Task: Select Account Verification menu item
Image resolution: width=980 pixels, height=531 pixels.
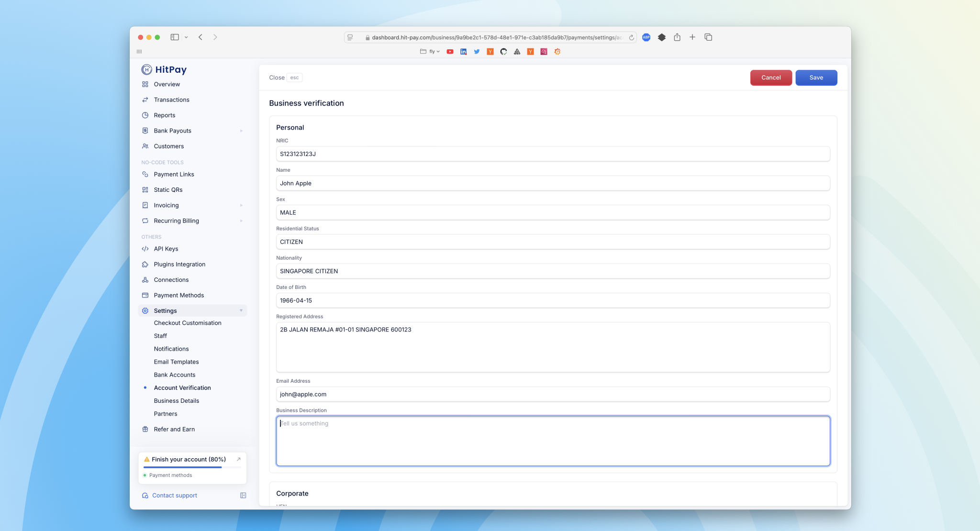Action: [x=182, y=387]
